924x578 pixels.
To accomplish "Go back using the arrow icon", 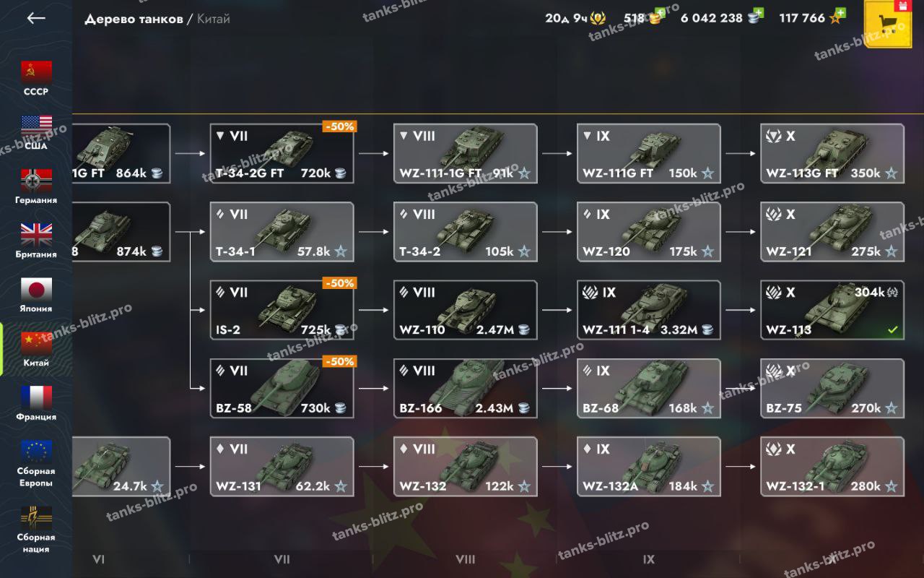I will click(x=36, y=19).
